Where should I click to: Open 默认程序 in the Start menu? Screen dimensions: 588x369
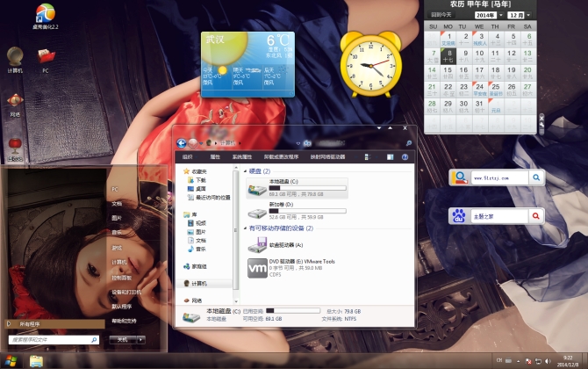click(x=121, y=307)
